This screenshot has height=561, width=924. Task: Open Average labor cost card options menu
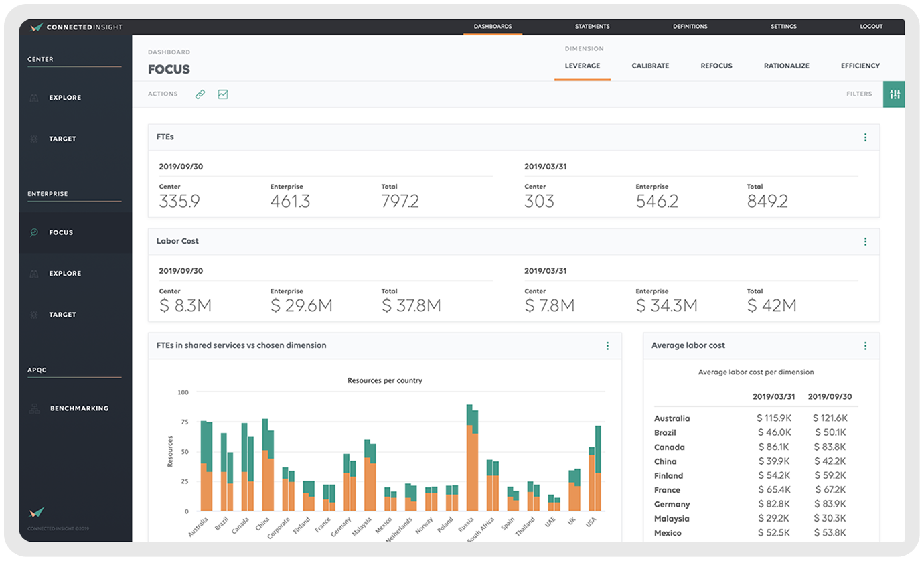865,346
